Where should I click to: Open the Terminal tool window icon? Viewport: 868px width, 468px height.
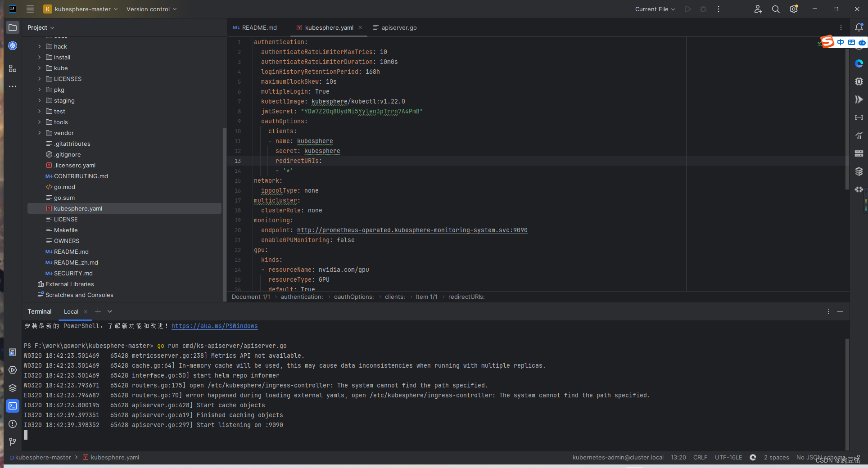[x=13, y=406]
